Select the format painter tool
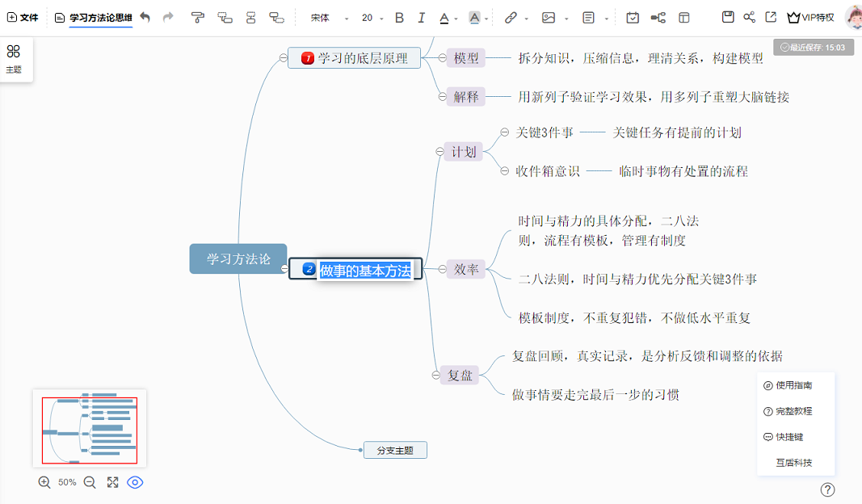 coord(199,17)
